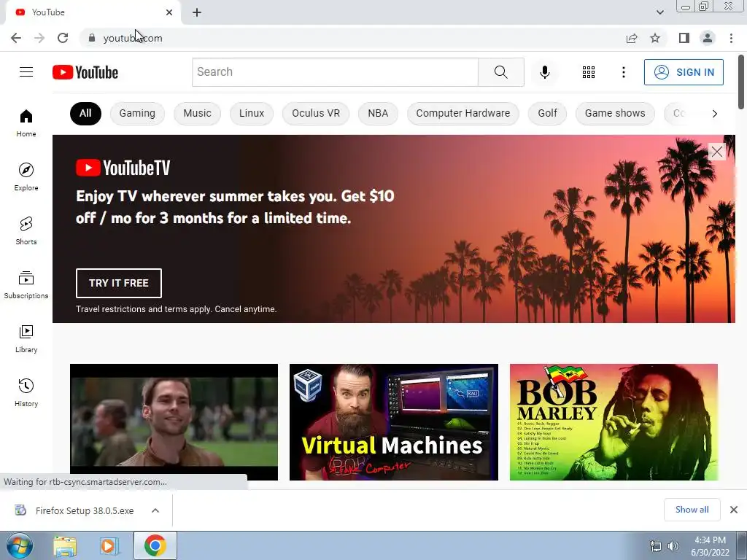Open the first video thumbnail with smiling man
Screen dimensions: 747x560
174,422
